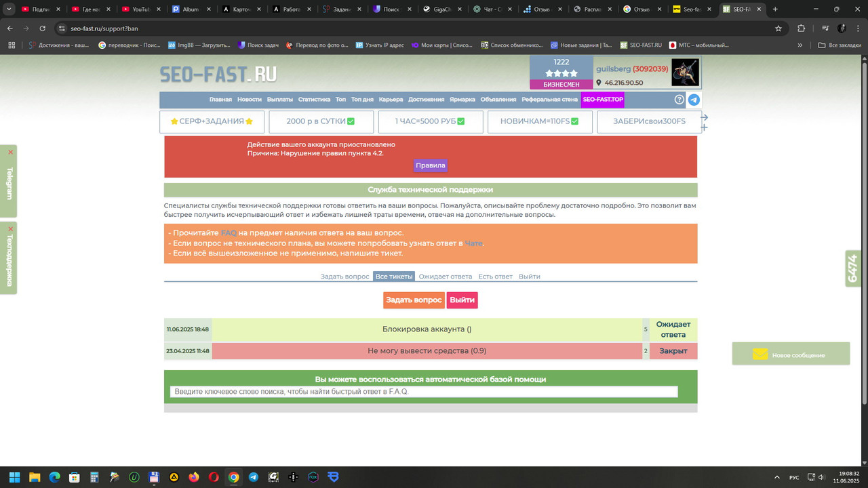Click the user avatar image
The image size is (868, 488).
point(685,73)
